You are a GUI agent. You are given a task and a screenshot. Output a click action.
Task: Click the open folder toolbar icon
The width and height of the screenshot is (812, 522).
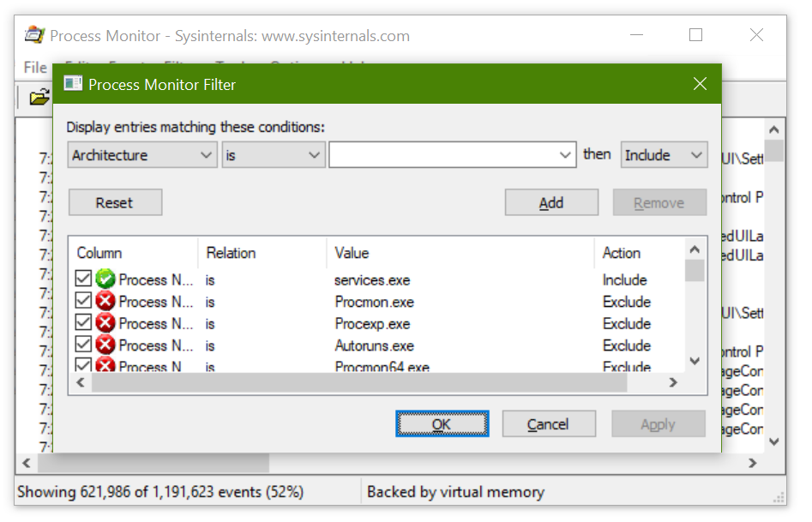pyautogui.click(x=39, y=96)
